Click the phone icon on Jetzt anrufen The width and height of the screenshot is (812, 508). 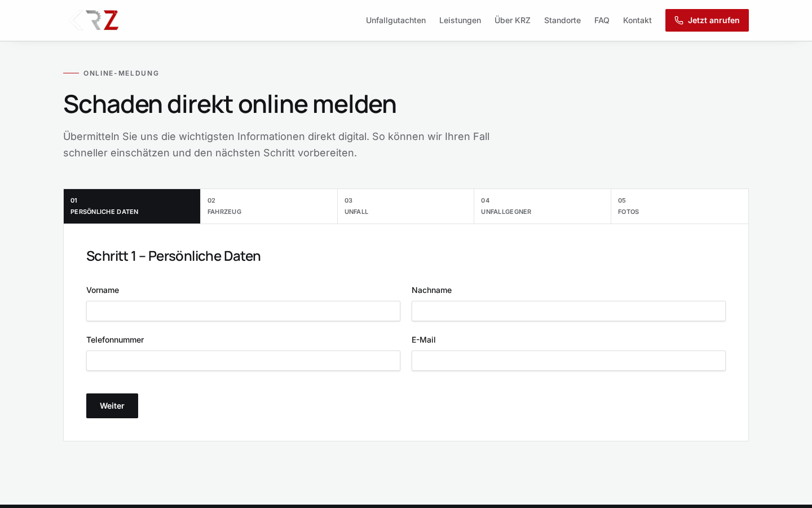click(679, 20)
